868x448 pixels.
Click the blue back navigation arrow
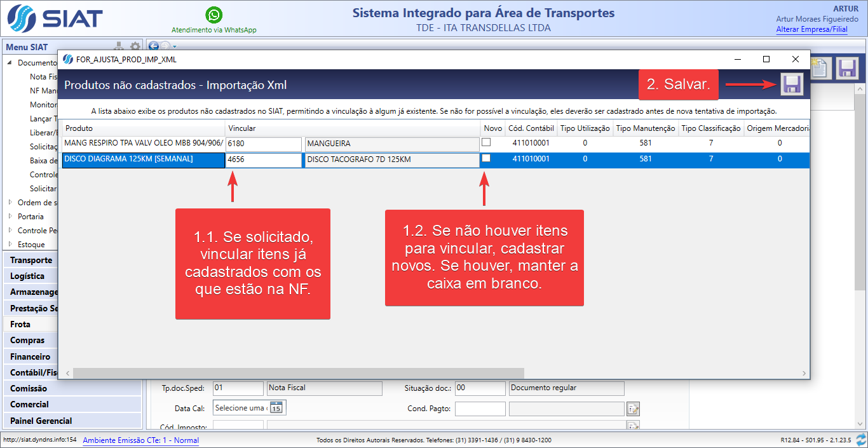153,46
